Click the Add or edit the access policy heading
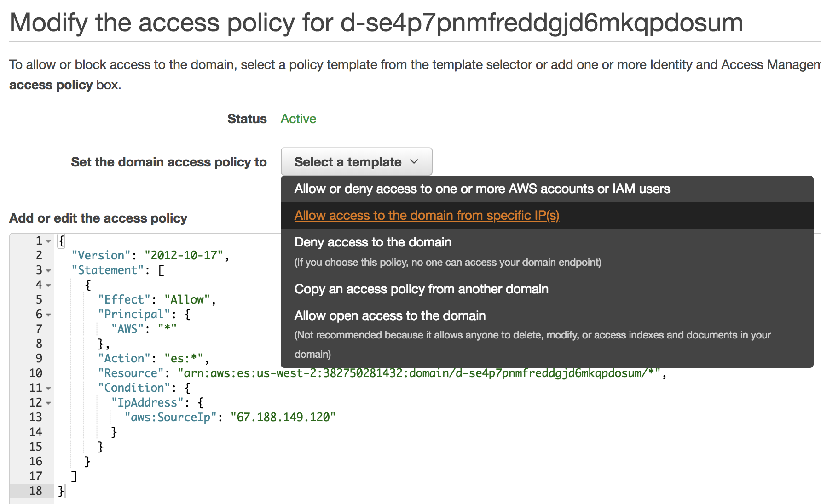This screenshot has height=504, width=821. 98,218
